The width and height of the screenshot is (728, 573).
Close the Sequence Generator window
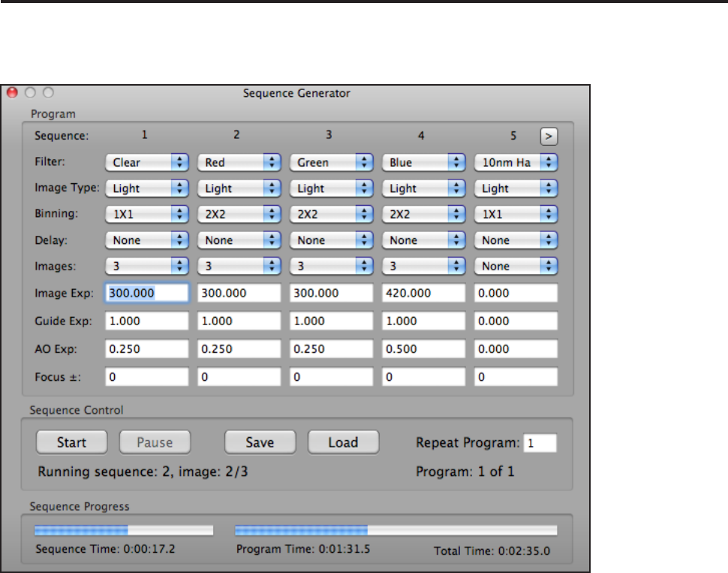[x=12, y=92]
